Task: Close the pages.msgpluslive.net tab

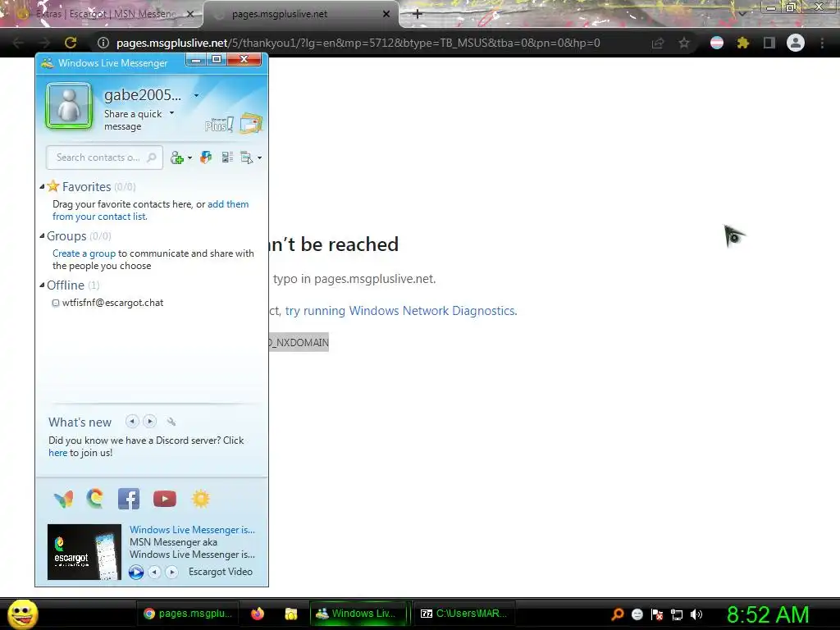Action: pyautogui.click(x=386, y=14)
